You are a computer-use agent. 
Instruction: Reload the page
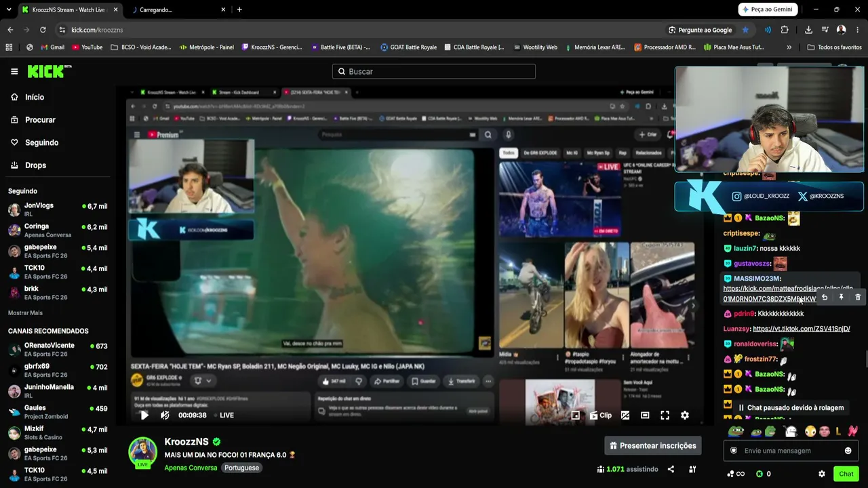(43, 30)
